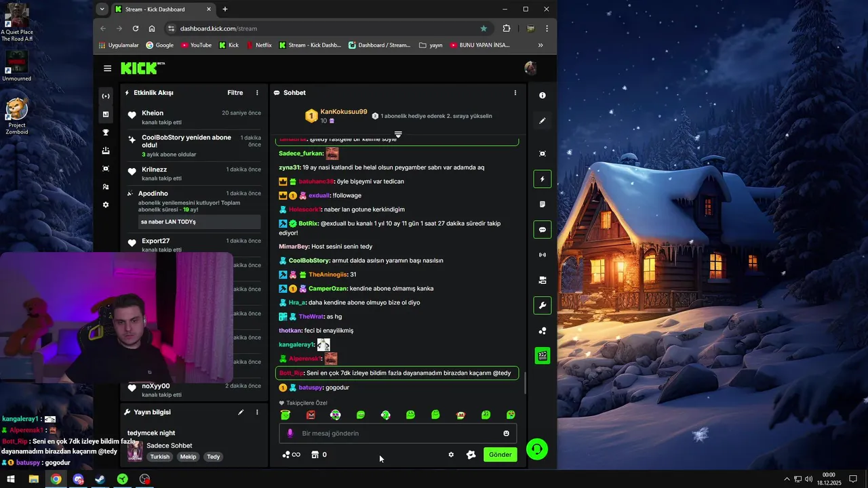
Task: Toggle the chat bubble panel in right rail
Action: pos(542,230)
